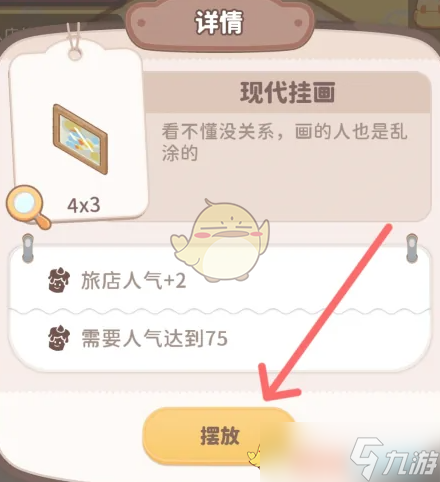This screenshot has height=482, width=440.
Task: Tap the left rivet on 详情 banner
Action: tap(141, 23)
